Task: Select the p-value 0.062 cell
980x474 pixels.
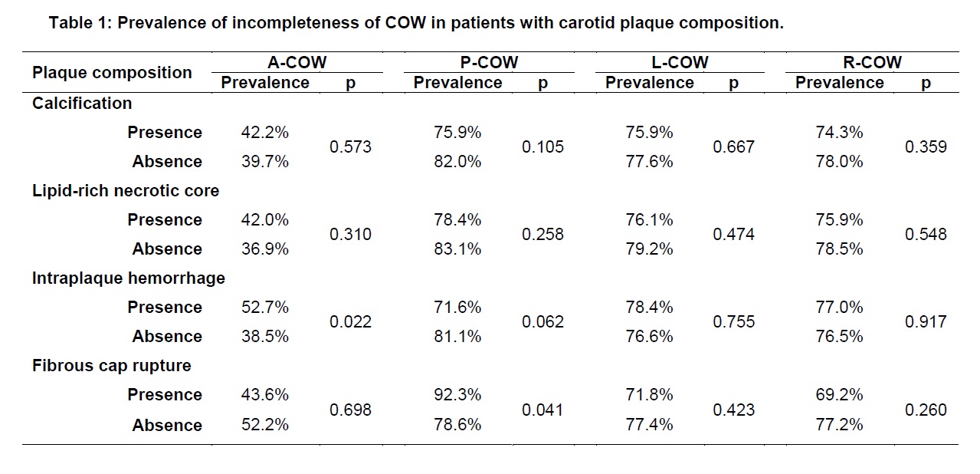Action: point(542,322)
